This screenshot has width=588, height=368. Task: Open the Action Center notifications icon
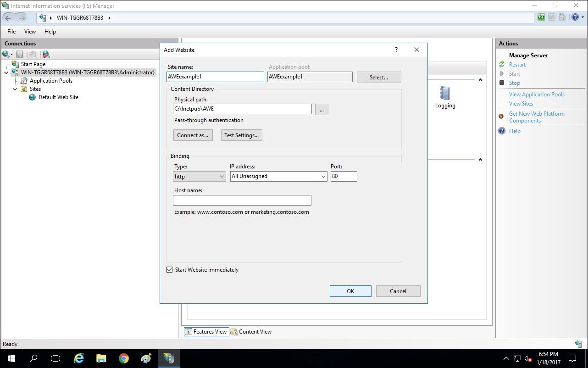click(x=572, y=358)
